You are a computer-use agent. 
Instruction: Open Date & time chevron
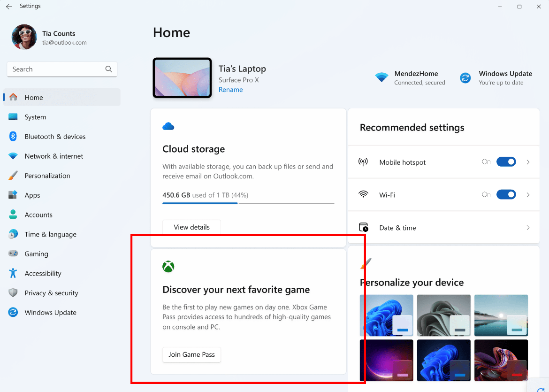pos(528,228)
